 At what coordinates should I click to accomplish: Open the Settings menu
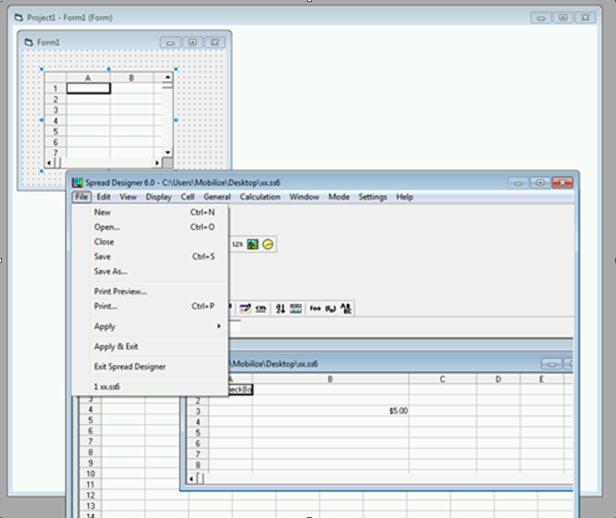(372, 197)
